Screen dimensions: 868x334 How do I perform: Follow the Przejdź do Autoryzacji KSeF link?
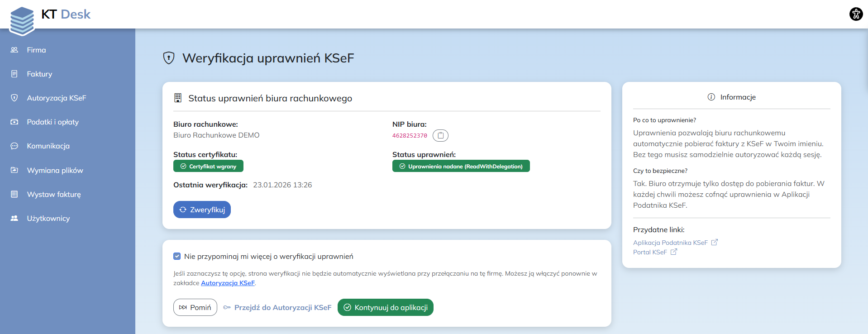point(282,307)
